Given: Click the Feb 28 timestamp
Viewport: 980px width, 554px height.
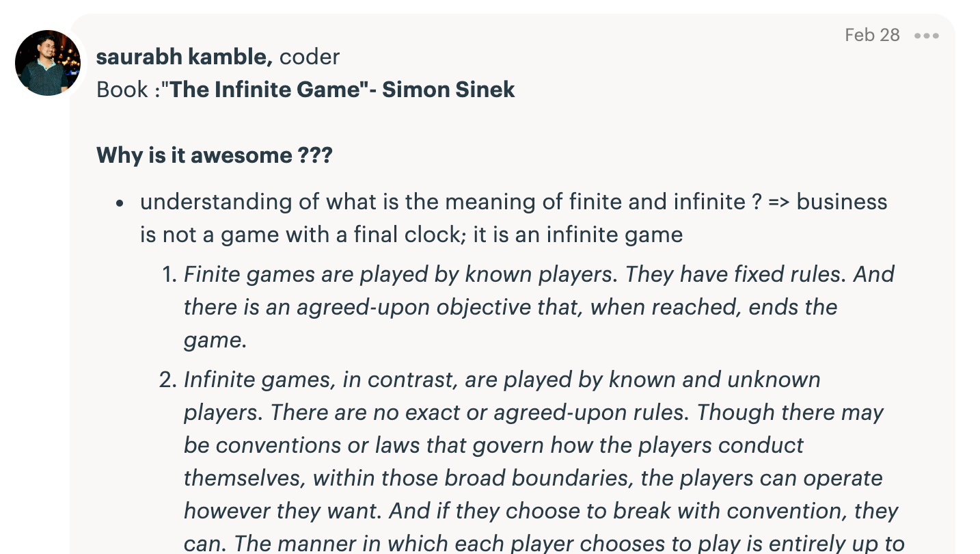Looking at the screenshot, I should 872,35.
